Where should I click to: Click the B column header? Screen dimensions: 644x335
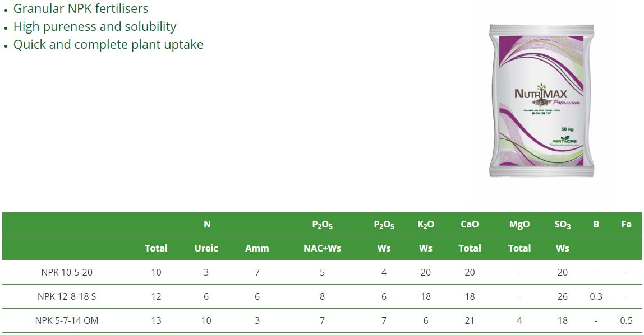tap(596, 224)
